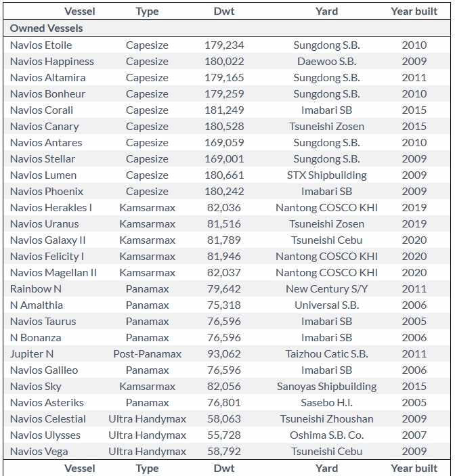Click the STX Shipbuilding yard cell

326,175
